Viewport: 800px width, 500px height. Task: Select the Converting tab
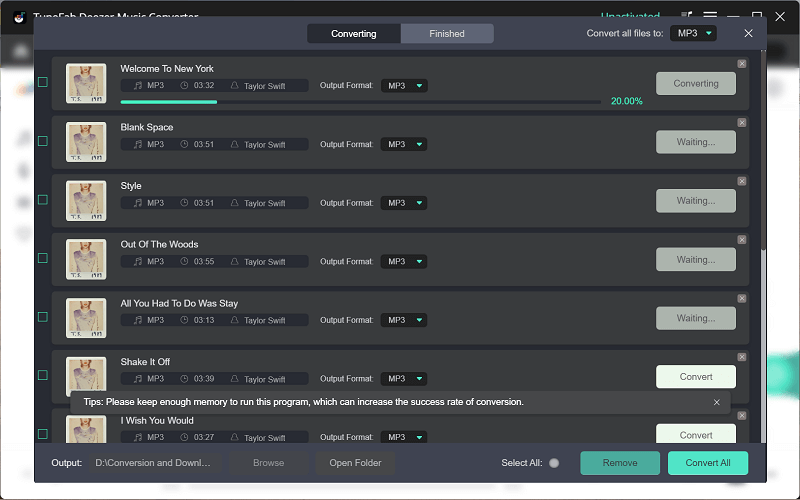354,34
